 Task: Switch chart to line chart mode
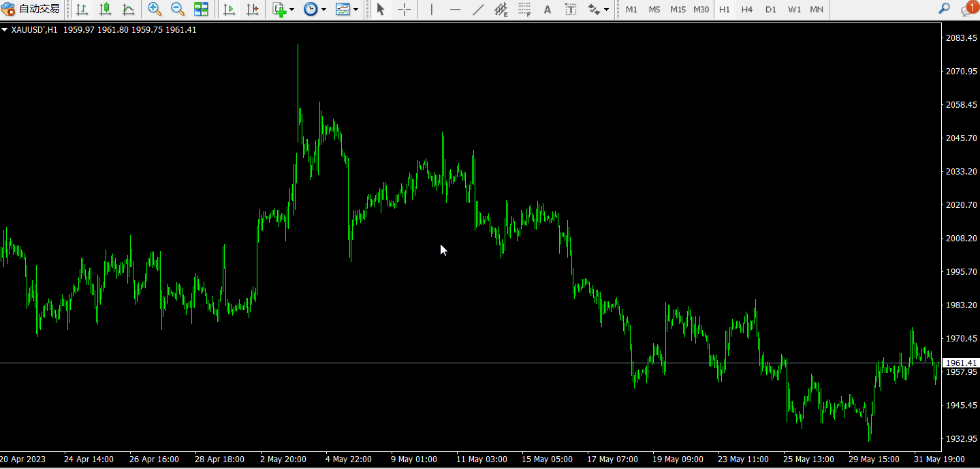tap(128, 10)
